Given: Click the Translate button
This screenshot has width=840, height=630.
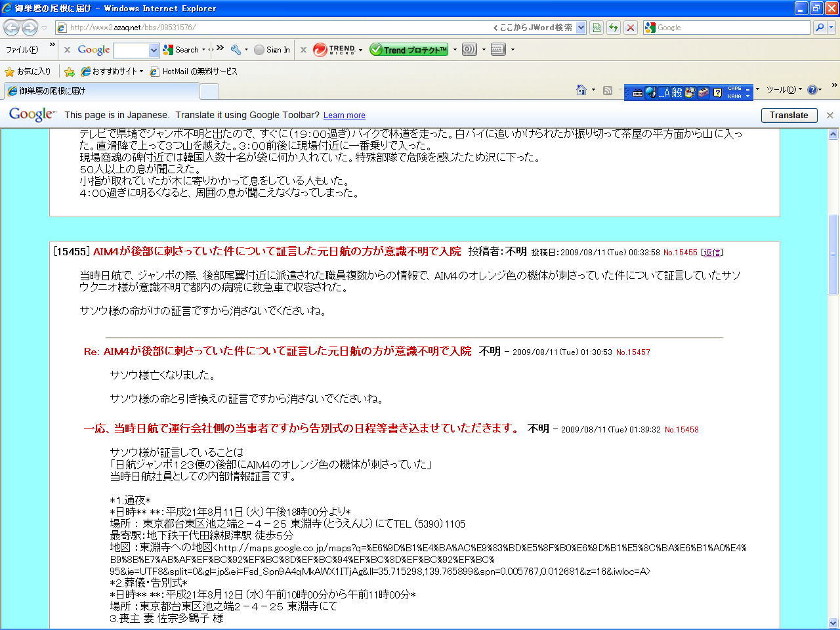Looking at the screenshot, I should click(x=788, y=115).
